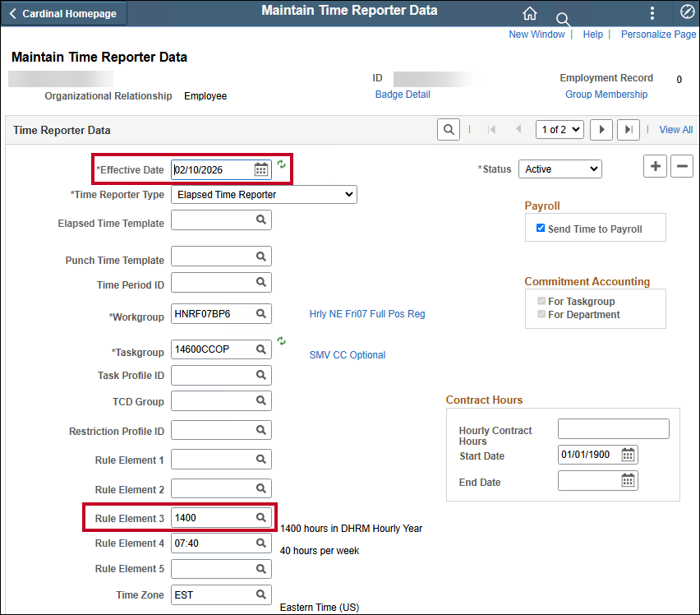Viewport: 700px width, 615px height.
Task: Toggle the For Taskgroup checkbox
Action: (541, 302)
